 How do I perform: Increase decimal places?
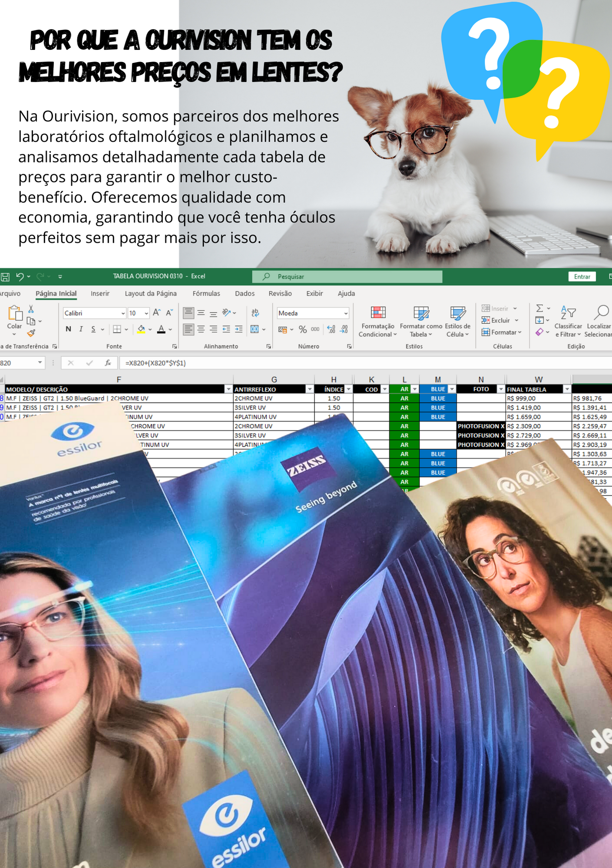[331, 329]
